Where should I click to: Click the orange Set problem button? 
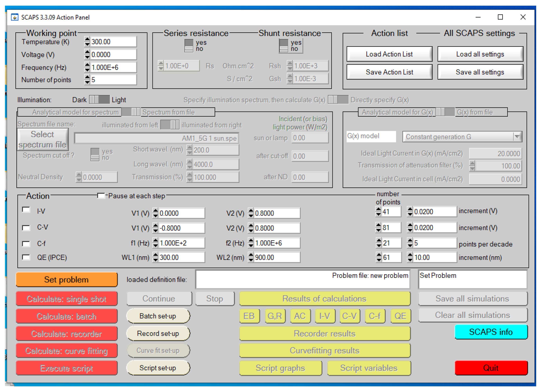click(67, 279)
